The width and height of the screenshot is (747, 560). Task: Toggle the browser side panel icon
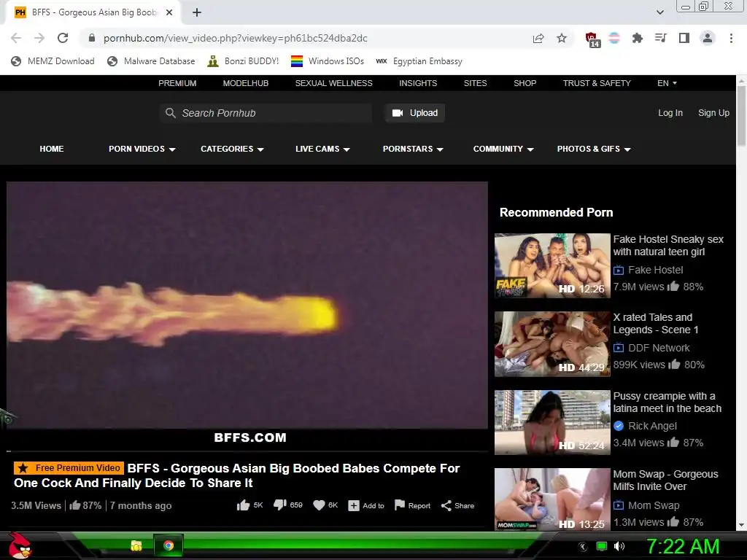(x=684, y=38)
